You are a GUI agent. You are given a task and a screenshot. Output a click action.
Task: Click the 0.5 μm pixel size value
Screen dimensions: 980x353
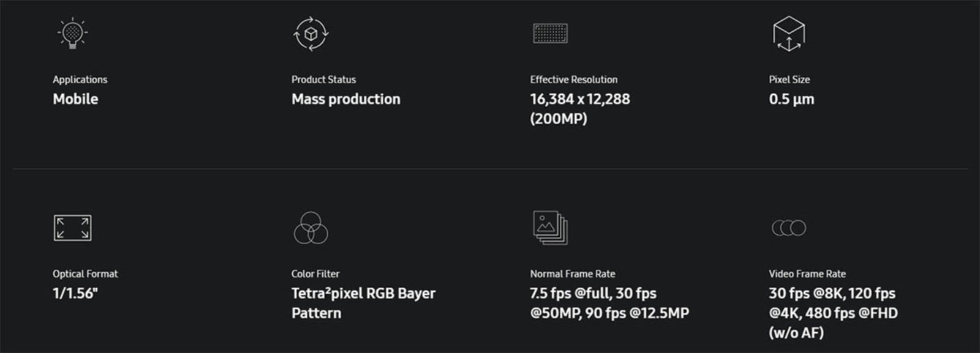(791, 99)
